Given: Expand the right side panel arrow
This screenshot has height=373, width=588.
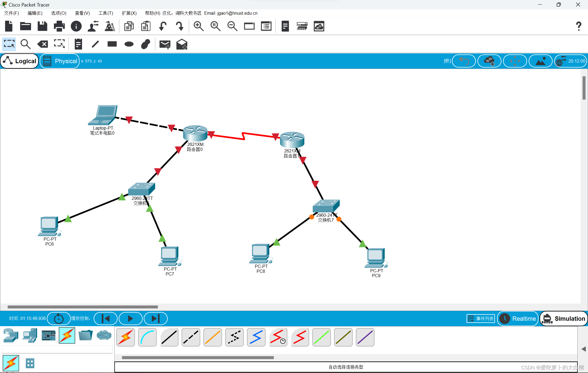Looking at the screenshot, I should [583, 349].
